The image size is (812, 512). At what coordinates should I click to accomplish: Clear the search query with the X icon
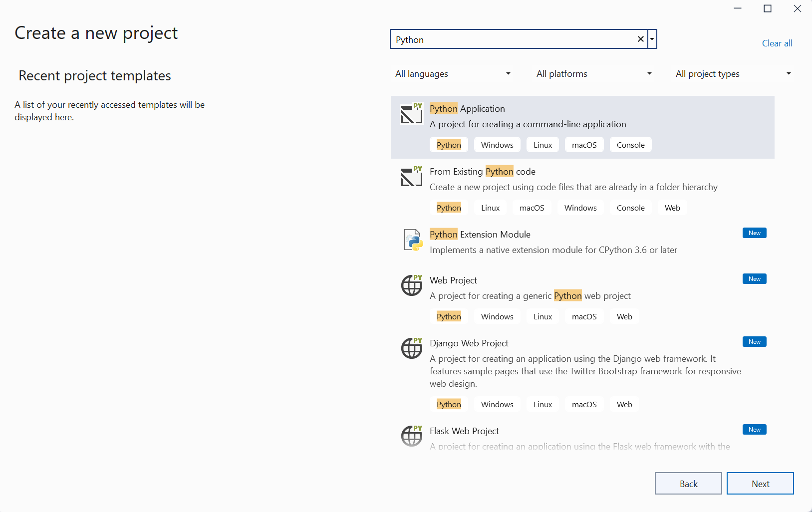point(640,39)
